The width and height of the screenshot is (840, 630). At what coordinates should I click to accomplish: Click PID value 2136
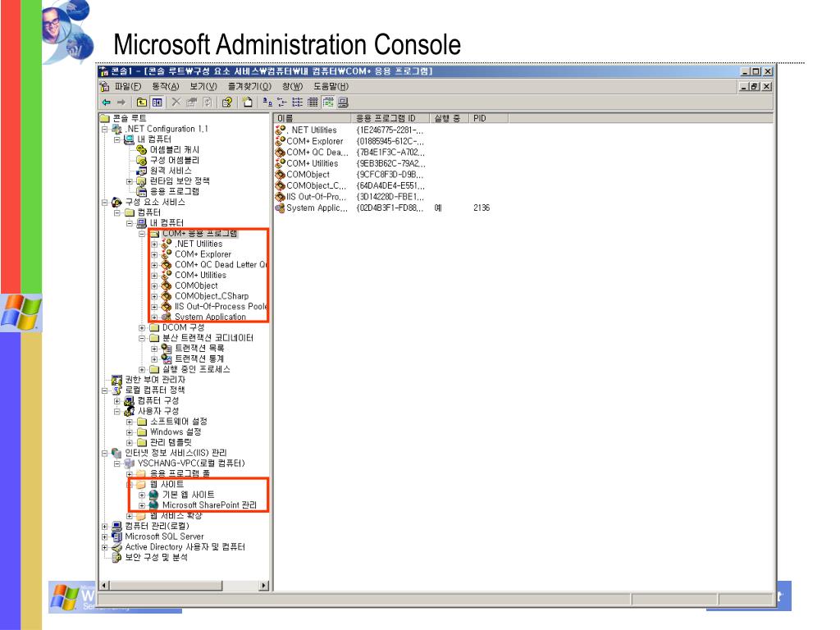(x=482, y=208)
